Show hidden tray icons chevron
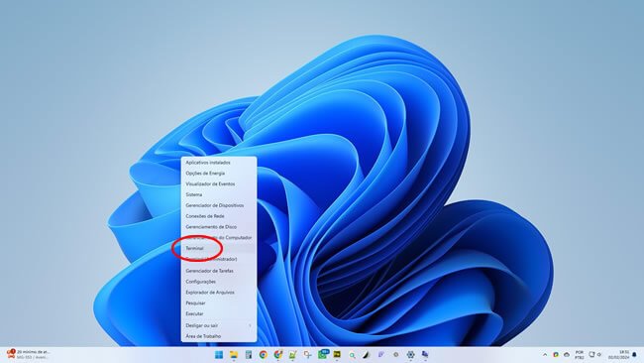Image resolution: width=644 pixels, height=363 pixels. click(545, 354)
